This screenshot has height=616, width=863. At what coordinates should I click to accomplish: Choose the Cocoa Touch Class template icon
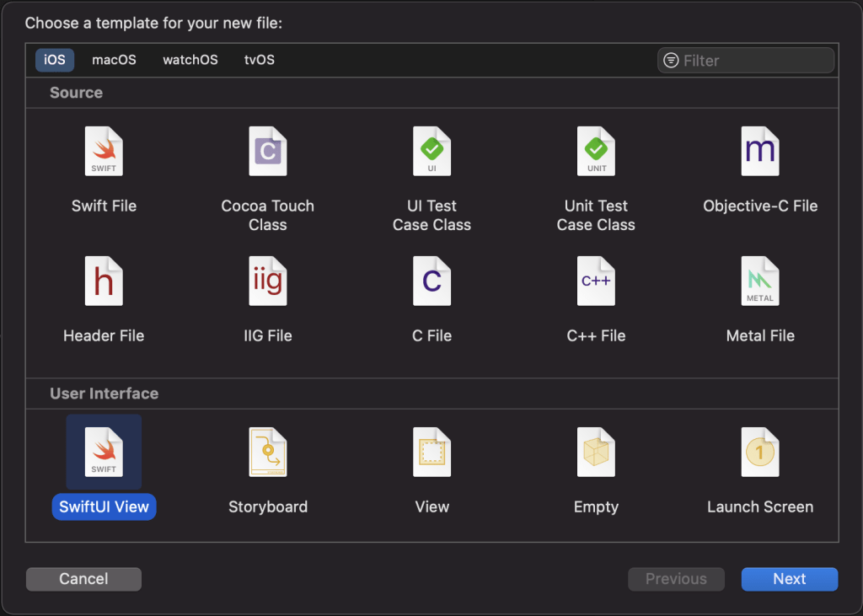click(x=267, y=152)
